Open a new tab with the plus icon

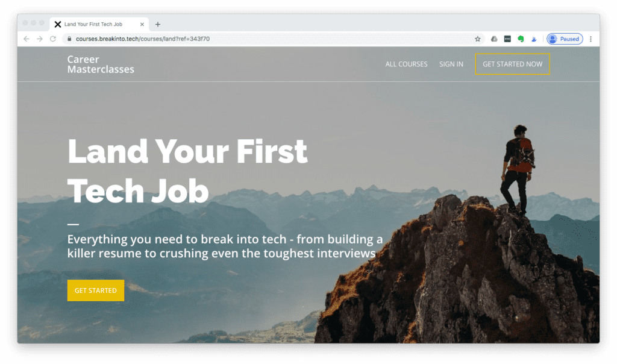(158, 24)
